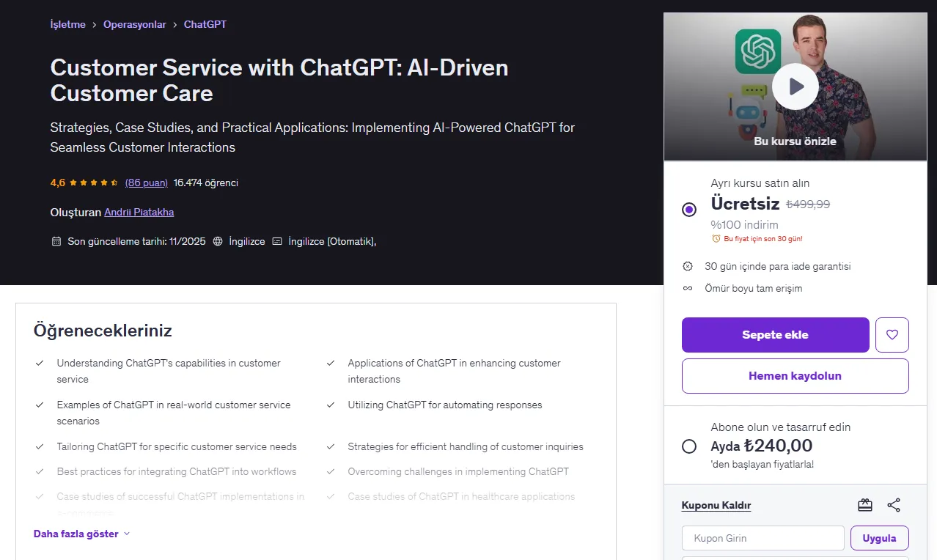
Task: Play the course preview video
Action: point(795,86)
